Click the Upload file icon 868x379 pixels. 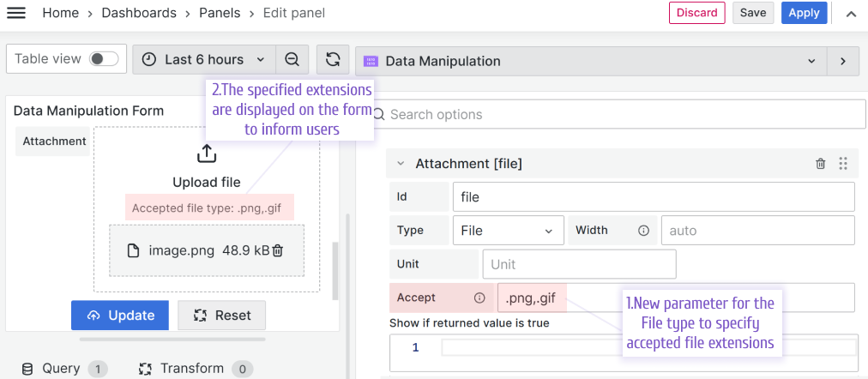pos(207,154)
